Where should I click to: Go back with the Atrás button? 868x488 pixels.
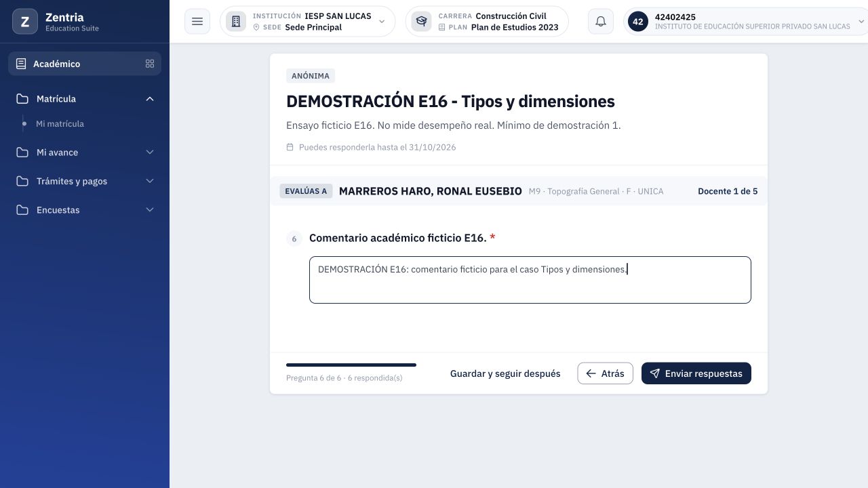point(606,373)
